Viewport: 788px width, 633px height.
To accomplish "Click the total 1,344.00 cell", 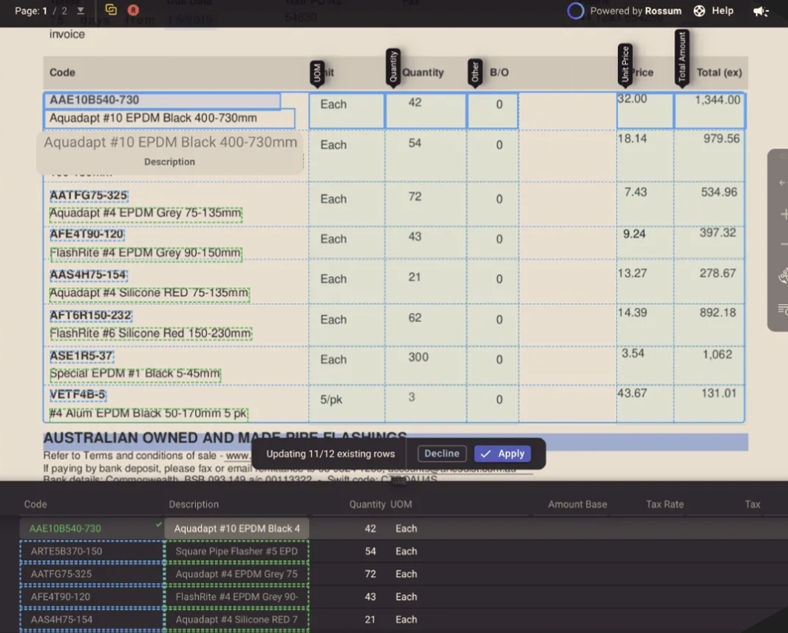I will click(710, 111).
